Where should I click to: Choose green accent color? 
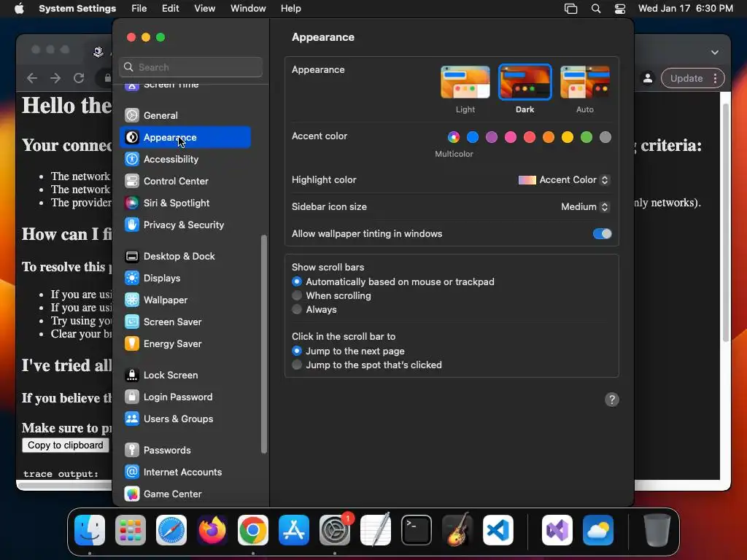coord(587,137)
